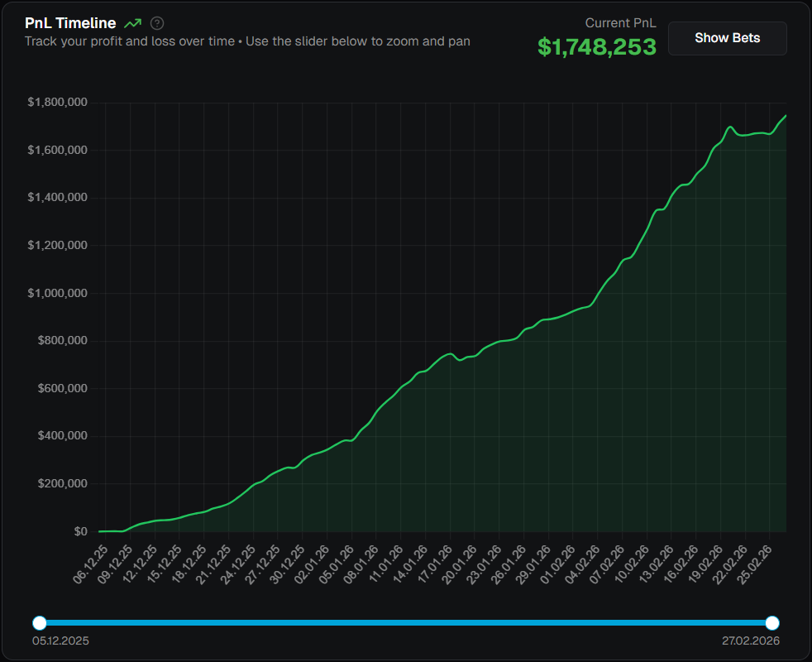Click the $1,000,000 y-axis label

(58, 293)
